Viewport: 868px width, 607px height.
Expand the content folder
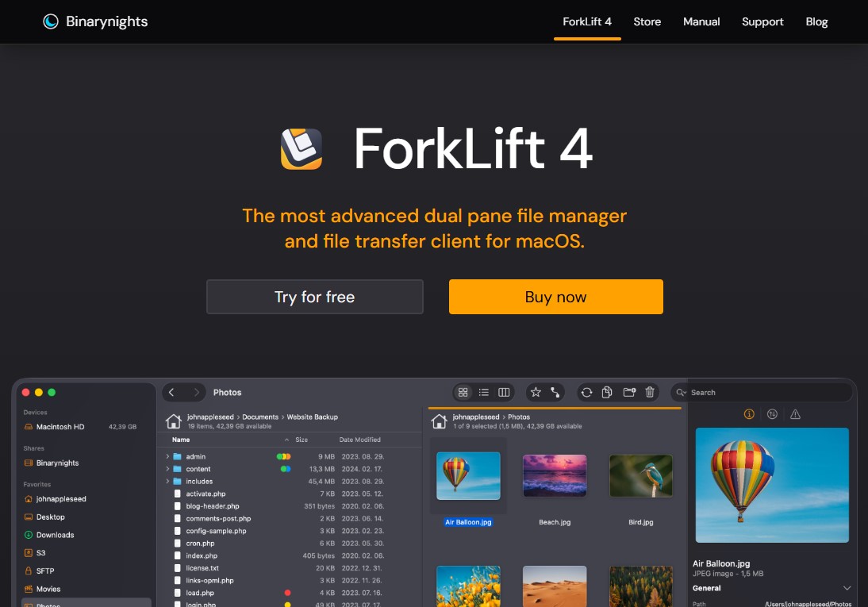(167, 469)
